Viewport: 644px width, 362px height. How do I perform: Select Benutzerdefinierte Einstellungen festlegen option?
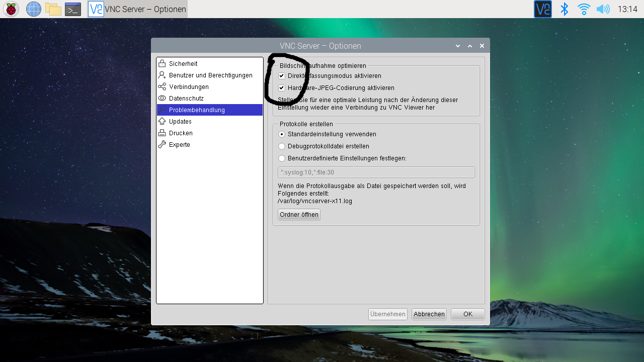[x=282, y=158]
